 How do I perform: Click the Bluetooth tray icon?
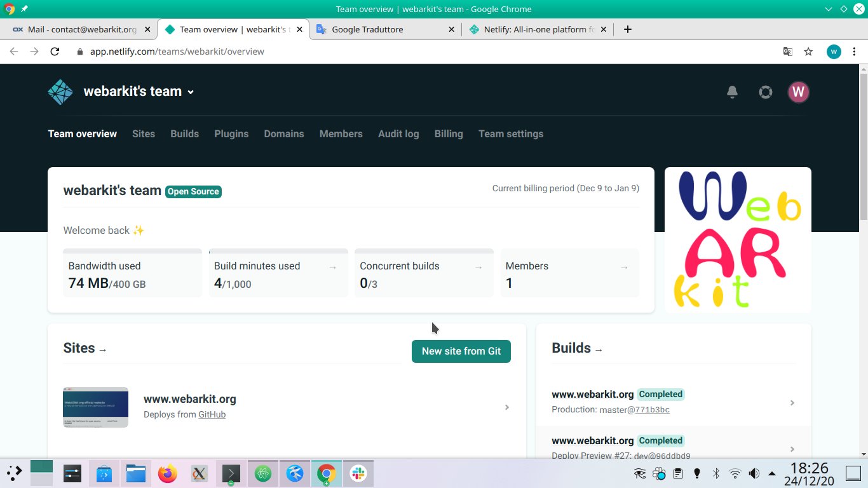[x=716, y=473]
